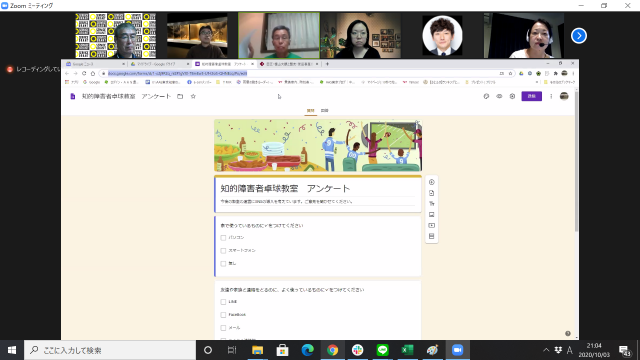Screen dimensions: 640x360
Task: Click the bookmark star in address bar
Action: click(510, 73)
